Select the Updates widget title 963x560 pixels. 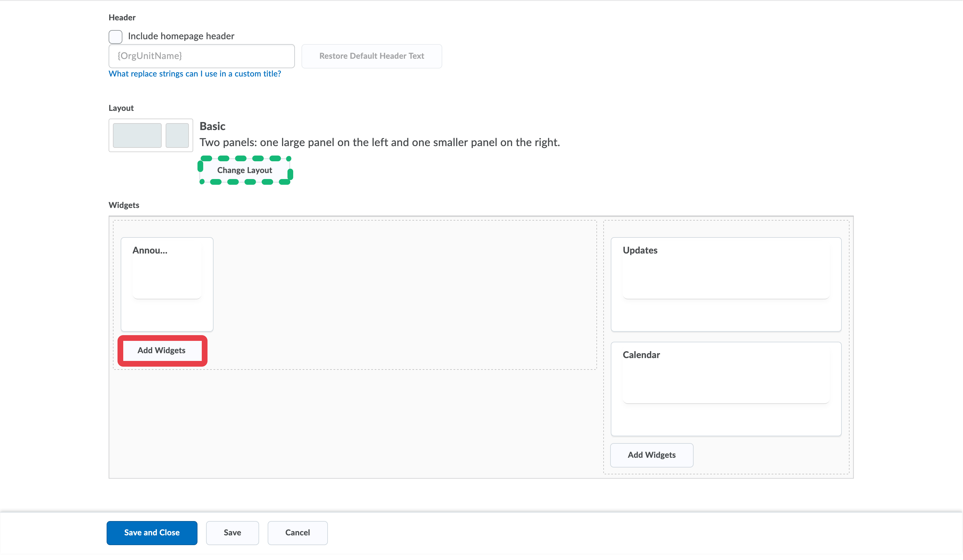(x=640, y=251)
